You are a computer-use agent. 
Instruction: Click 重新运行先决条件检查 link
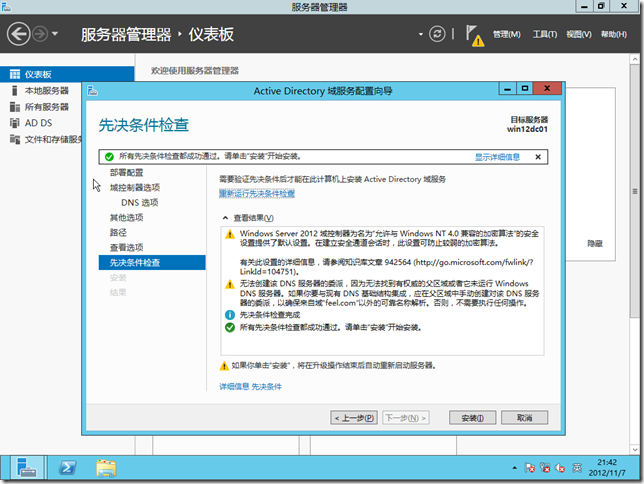point(257,194)
